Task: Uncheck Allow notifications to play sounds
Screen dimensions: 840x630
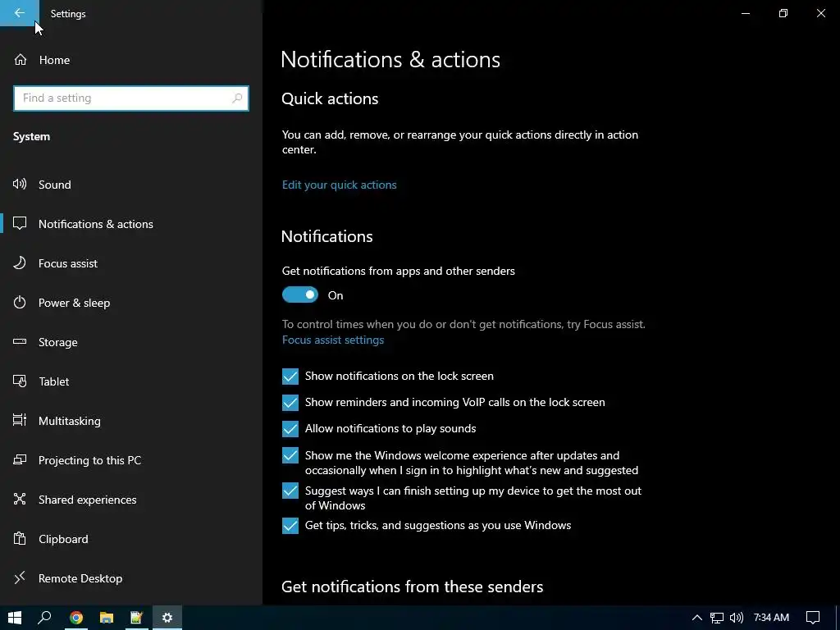Action: point(290,428)
